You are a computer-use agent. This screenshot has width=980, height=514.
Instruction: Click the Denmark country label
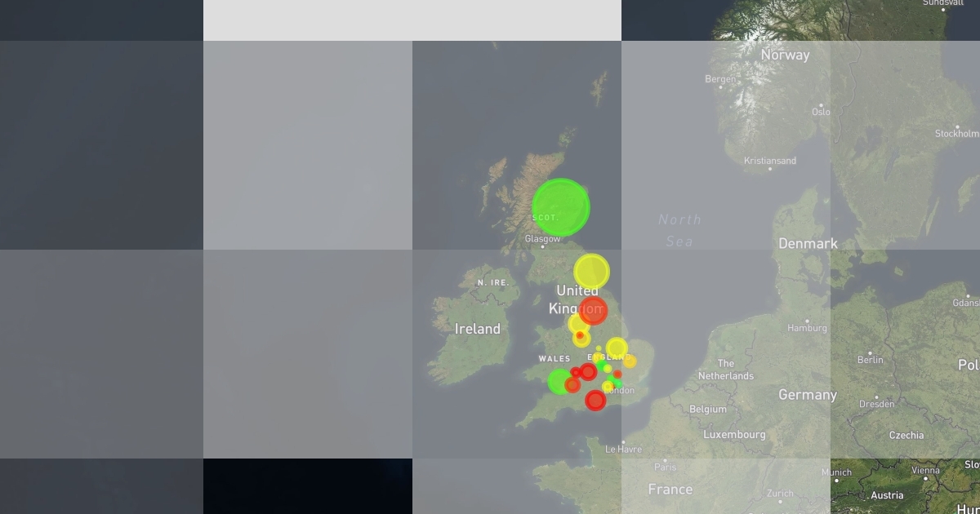point(808,243)
